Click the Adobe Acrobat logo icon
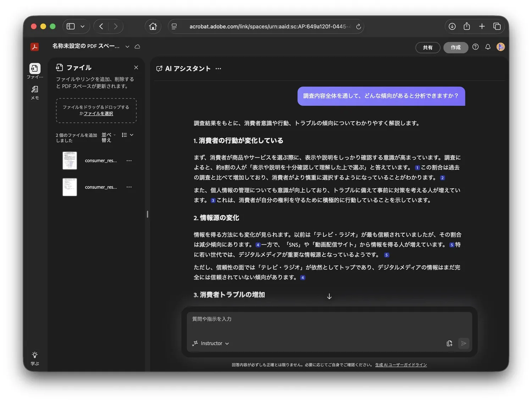 [x=34, y=47]
